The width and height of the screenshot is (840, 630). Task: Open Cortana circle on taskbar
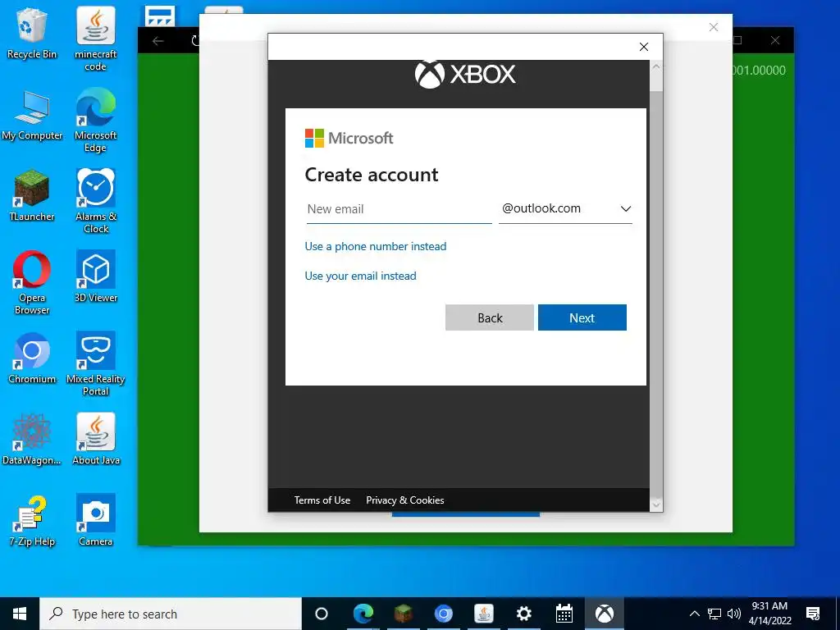pyautogui.click(x=322, y=614)
